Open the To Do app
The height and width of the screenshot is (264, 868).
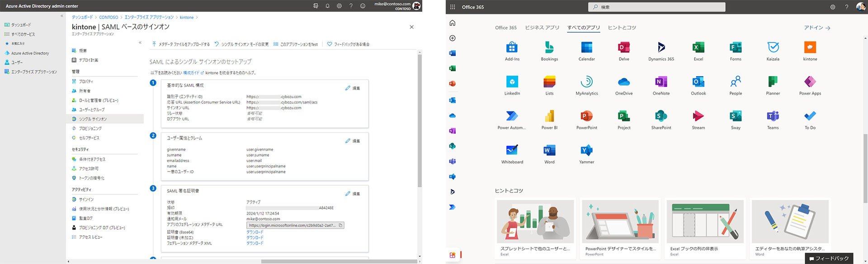[810, 120]
